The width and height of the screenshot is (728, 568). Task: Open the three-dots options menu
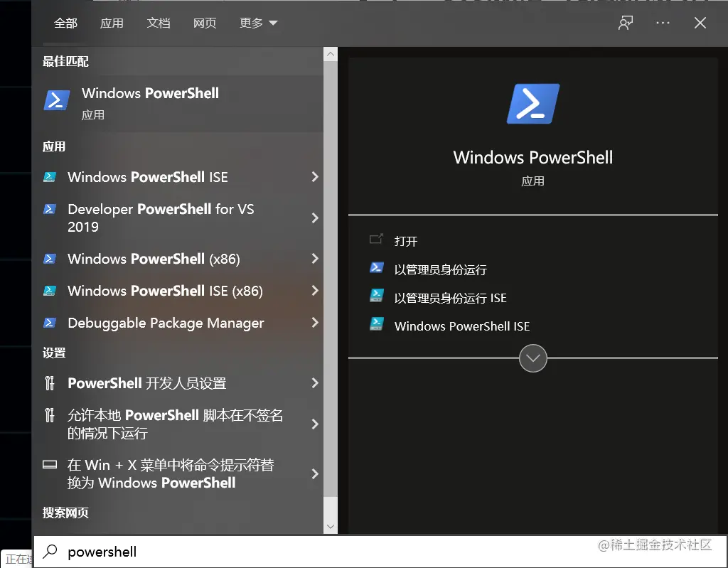tap(663, 23)
